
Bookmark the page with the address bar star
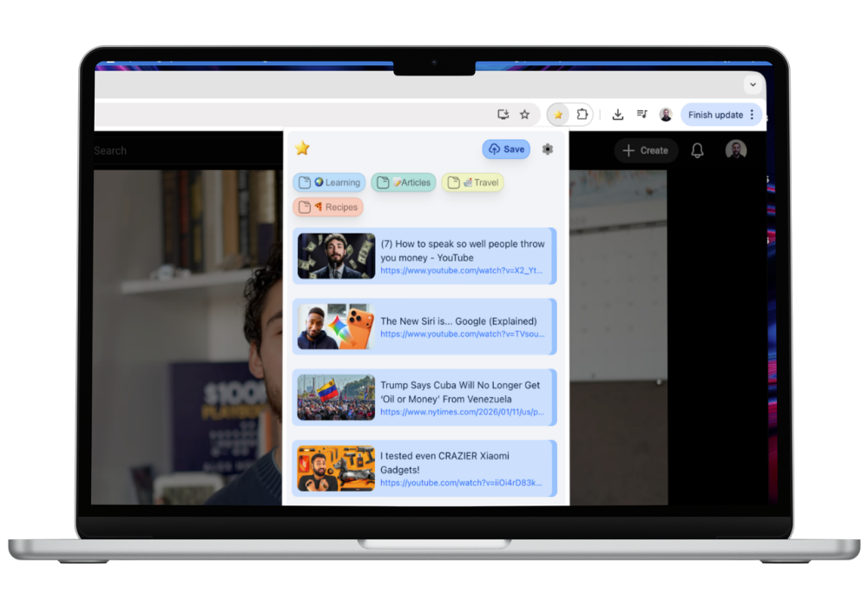click(x=524, y=114)
